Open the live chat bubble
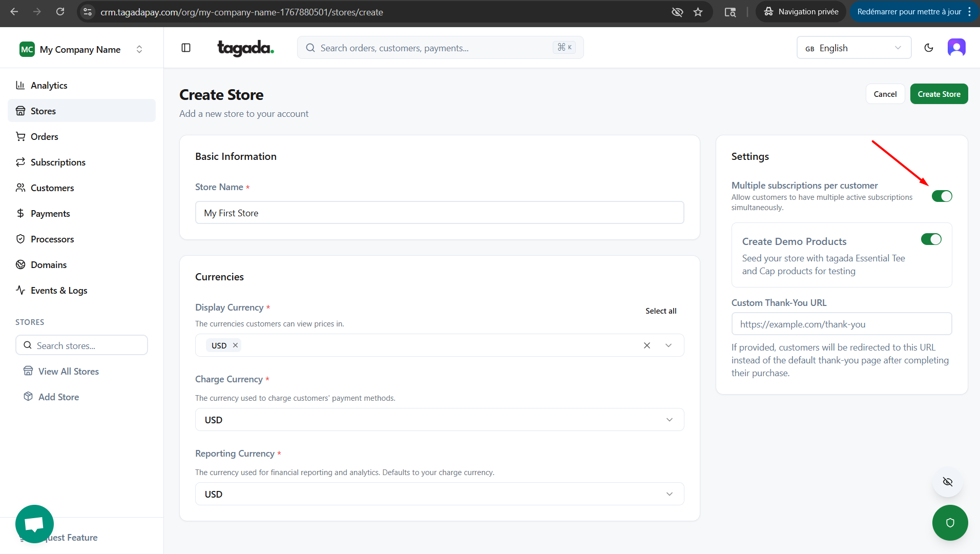980x554 pixels. click(34, 523)
